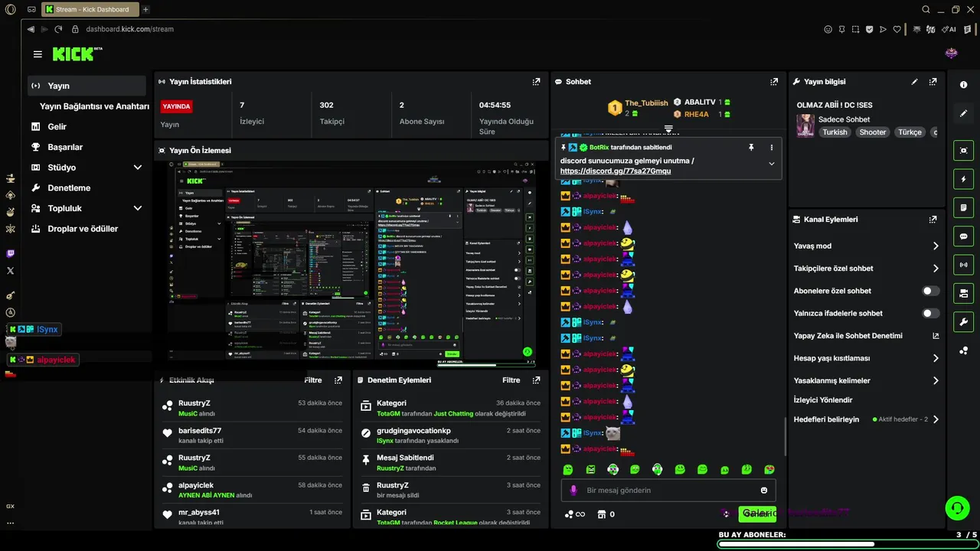The image size is (980, 551).
Task: Pop out the Kanal Eylemleri panel
Action: [933, 220]
